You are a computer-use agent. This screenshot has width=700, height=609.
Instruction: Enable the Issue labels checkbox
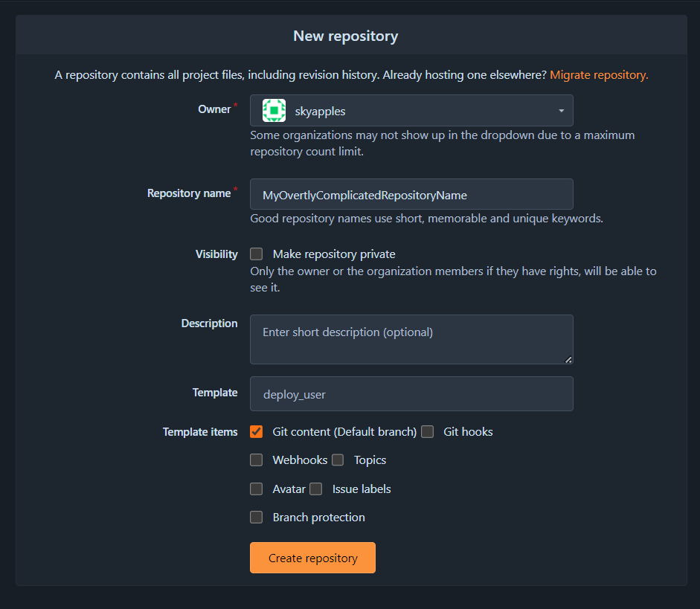coord(315,489)
